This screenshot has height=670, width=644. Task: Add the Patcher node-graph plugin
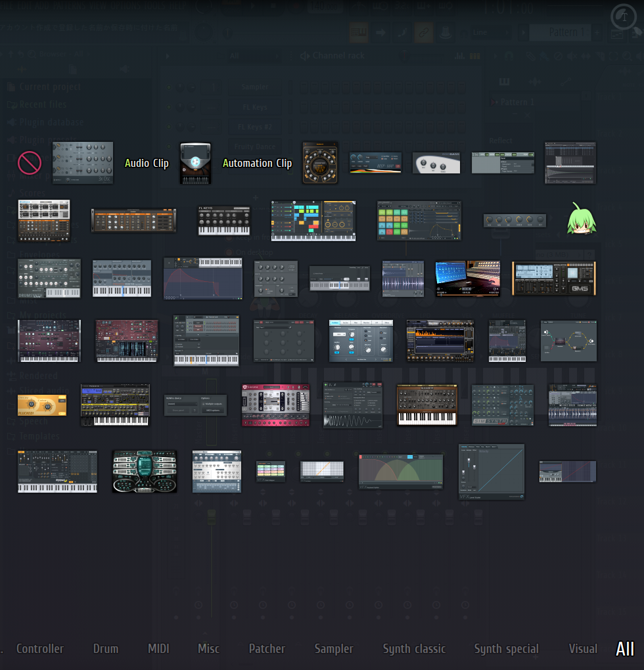point(568,340)
